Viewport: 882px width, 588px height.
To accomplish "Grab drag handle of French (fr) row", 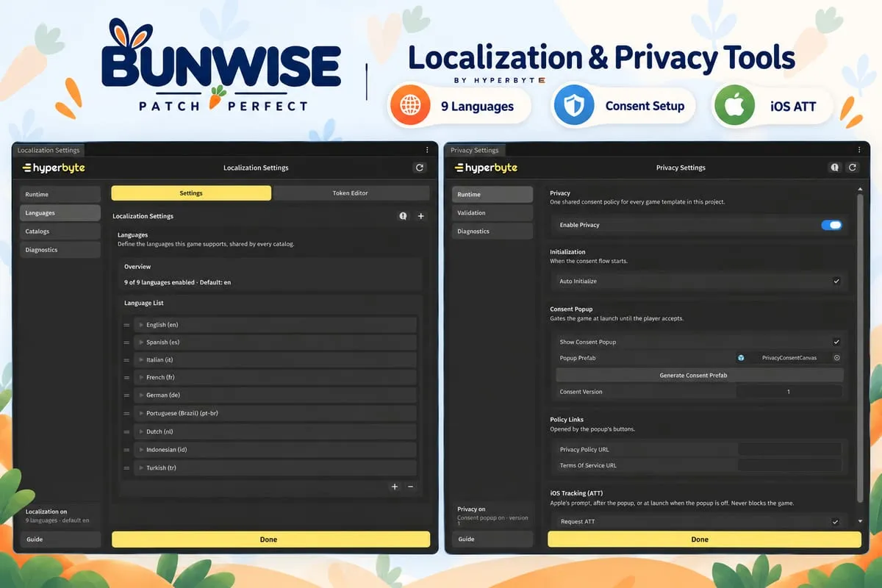I will click(126, 378).
